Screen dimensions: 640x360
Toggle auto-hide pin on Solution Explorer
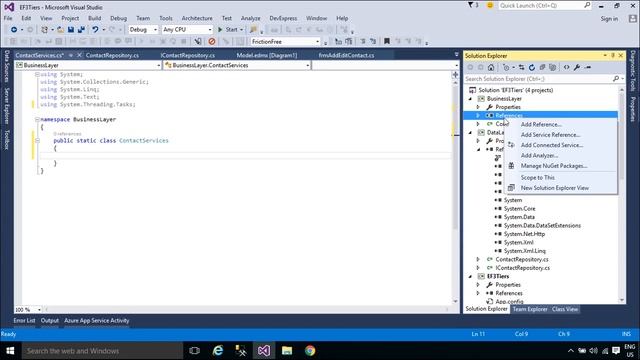click(x=613, y=56)
